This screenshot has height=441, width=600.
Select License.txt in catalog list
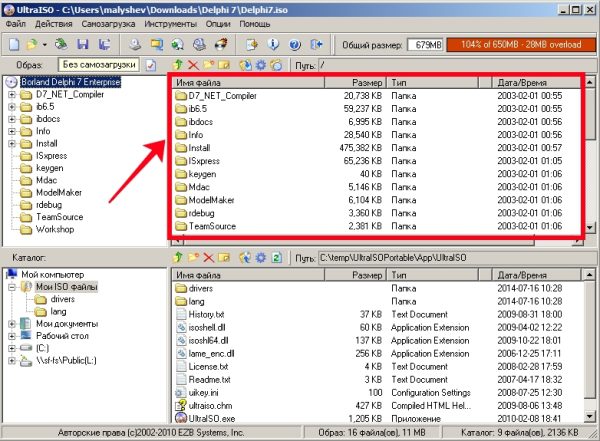click(x=208, y=366)
